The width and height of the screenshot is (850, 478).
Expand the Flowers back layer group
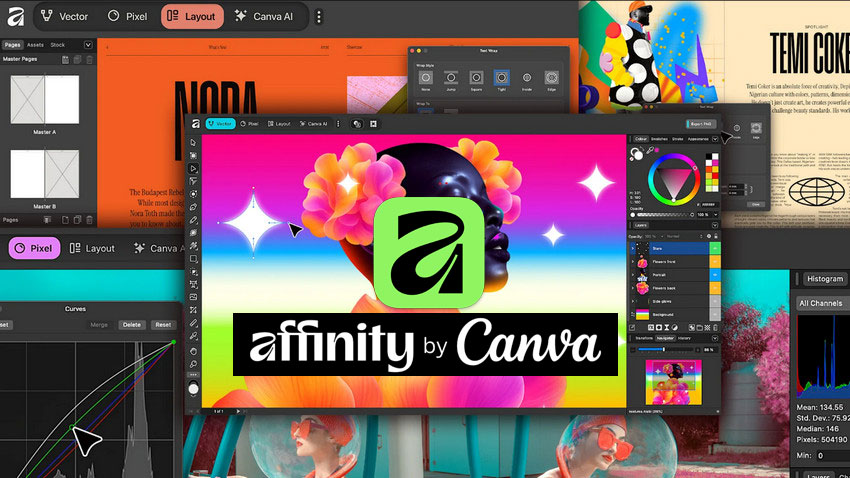pos(633,288)
